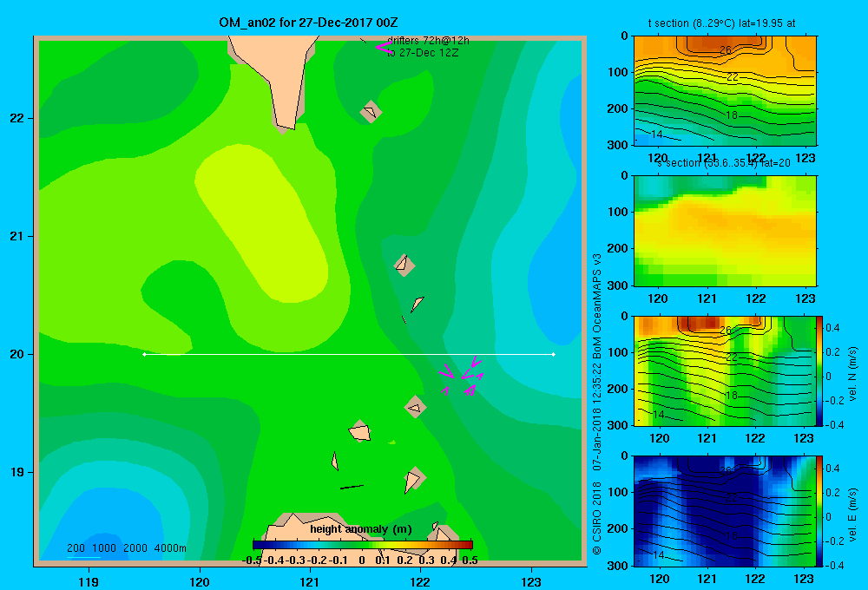This screenshot has height=590, width=868.
Task: Click the small island near 22N 121.5E
Action: [371, 112]
